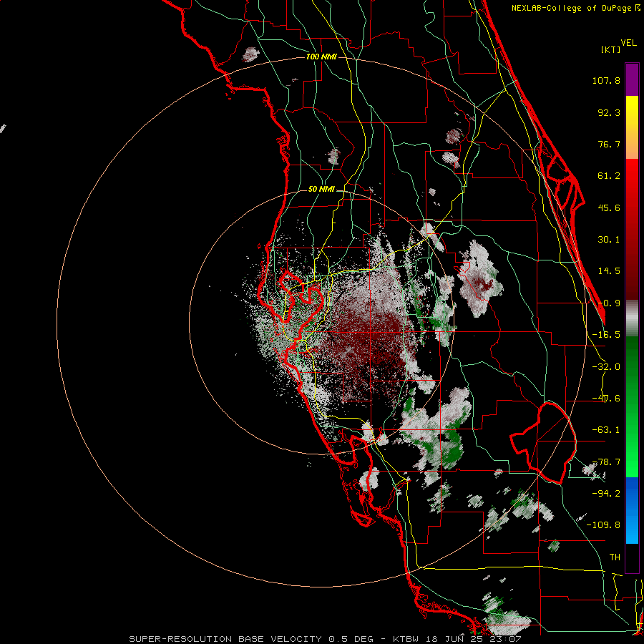Click the VEL legend title
The height and width of the screenshot is (644, 644).
click(x=628, y=43)
